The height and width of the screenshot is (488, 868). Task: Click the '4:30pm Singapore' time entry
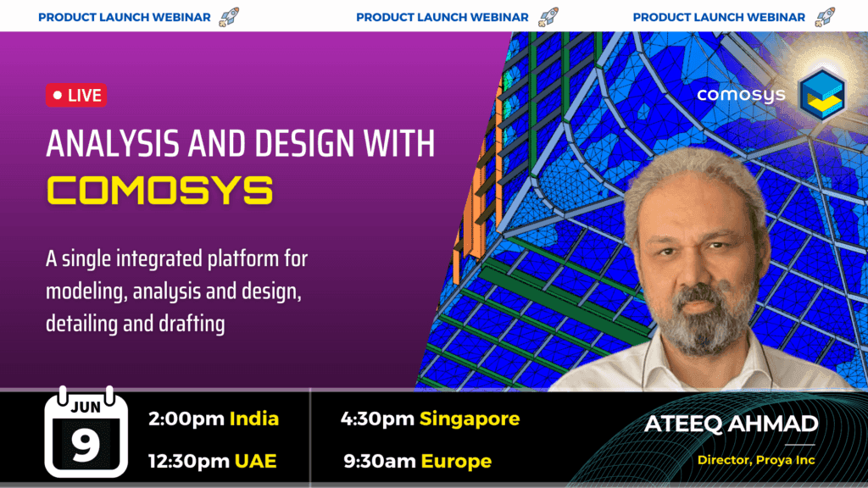click(x=430, y=419)
